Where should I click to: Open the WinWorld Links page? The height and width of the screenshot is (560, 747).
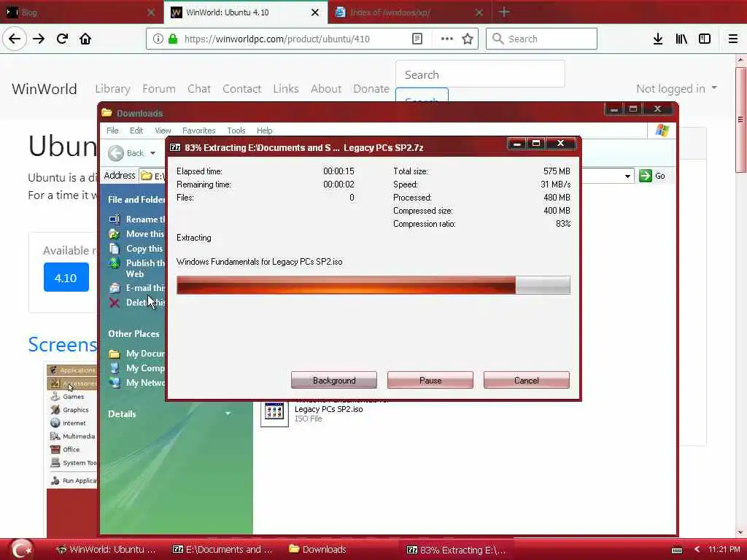click(286, 88)
